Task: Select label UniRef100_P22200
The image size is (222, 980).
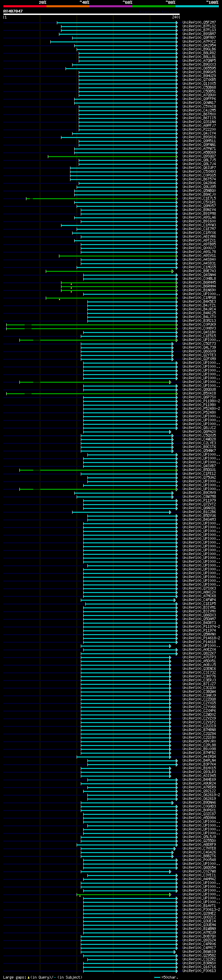Action: (199, 129)
